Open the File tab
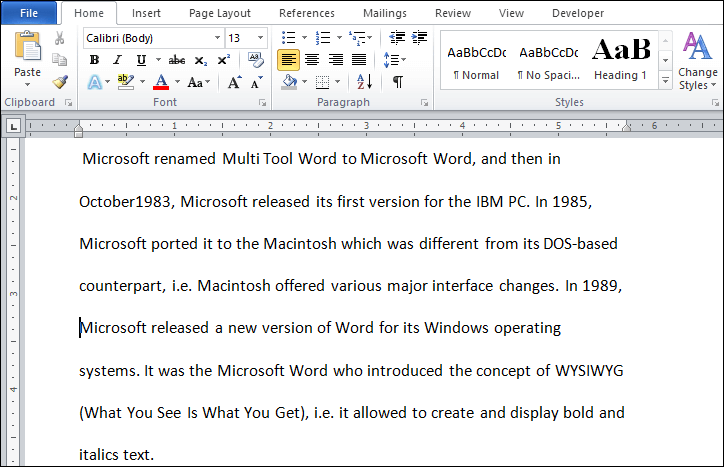 click(29, 13)
